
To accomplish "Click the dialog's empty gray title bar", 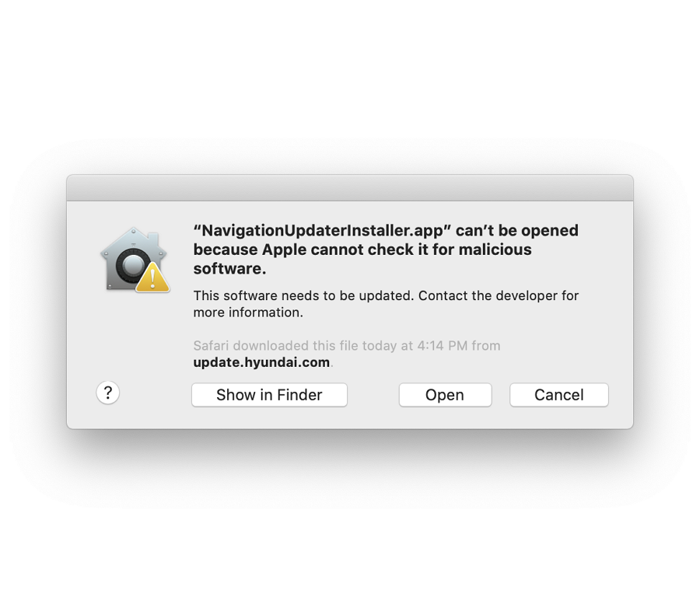I will 350,188.
